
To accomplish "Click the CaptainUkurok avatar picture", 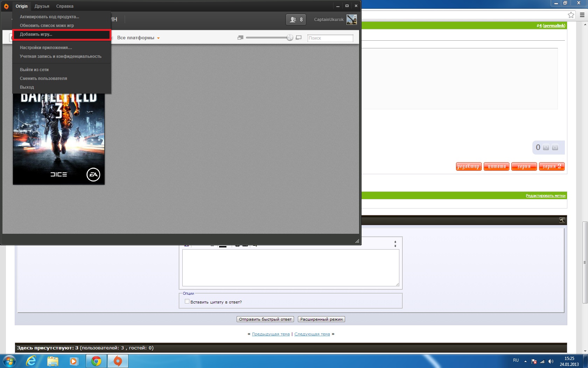I will click(351, 20).
